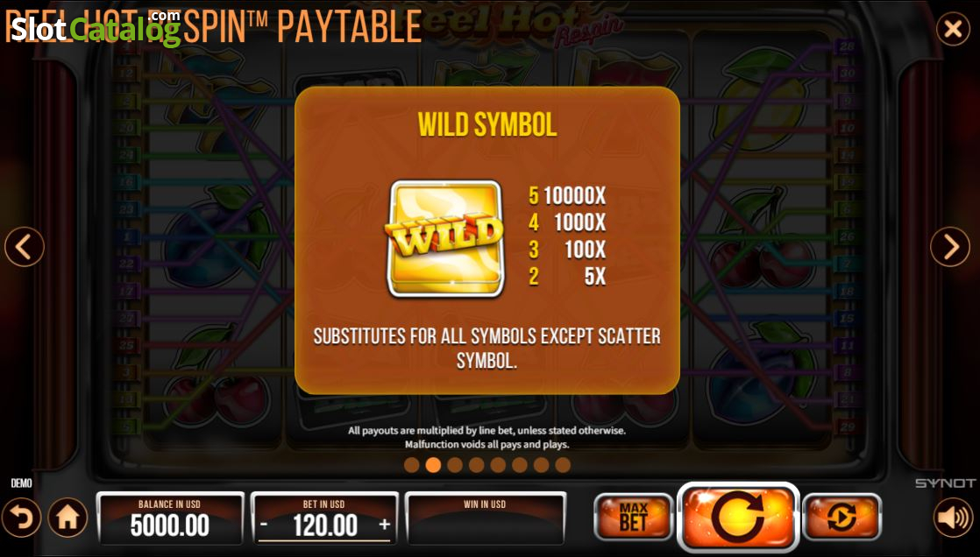Select the first paytable page dot
The height and width of the screenshot is (557, 980).
click(411, 464)
